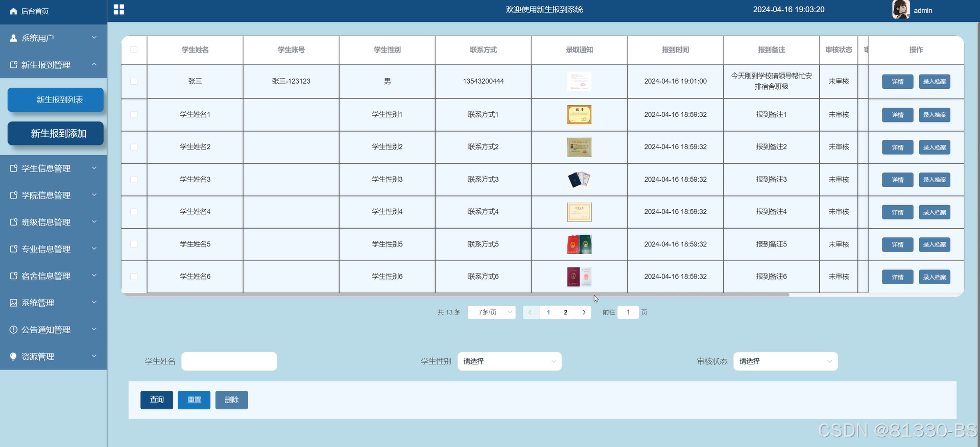Collapse the 新生报到管理 menu chevron

tap(94, 64)
